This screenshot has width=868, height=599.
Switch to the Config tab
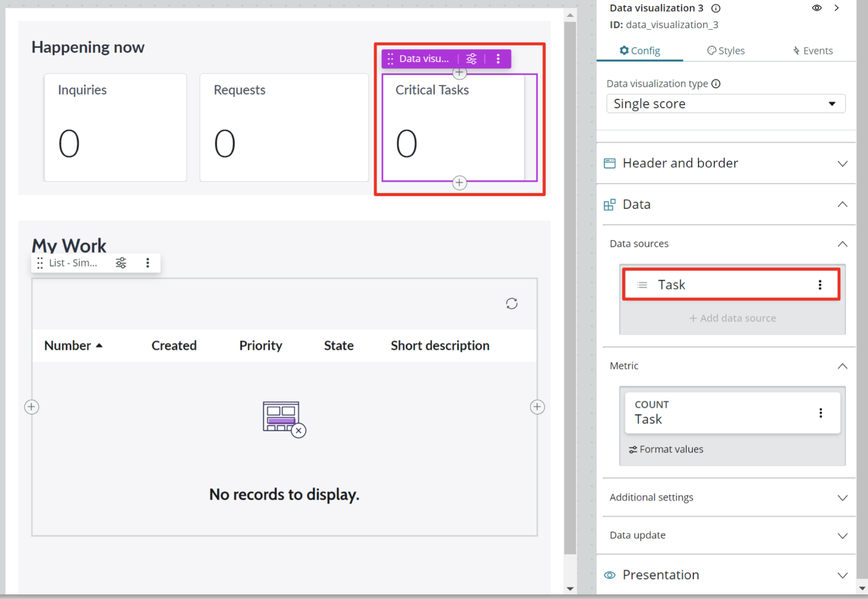coord(639,50)
